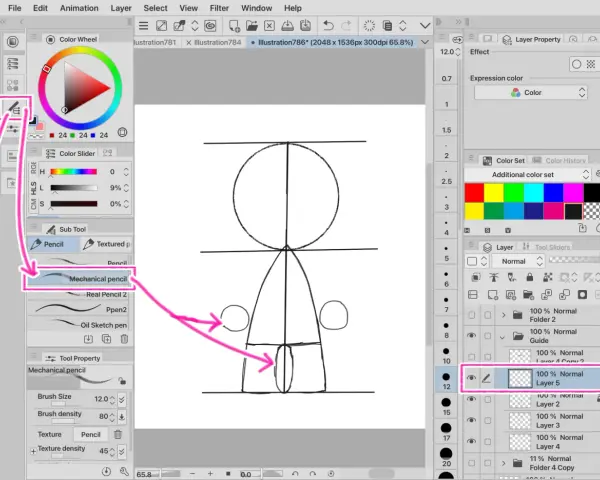Choose the Real Pencil 2 sub tool
The image size is (600, 480).
point(79,294)
